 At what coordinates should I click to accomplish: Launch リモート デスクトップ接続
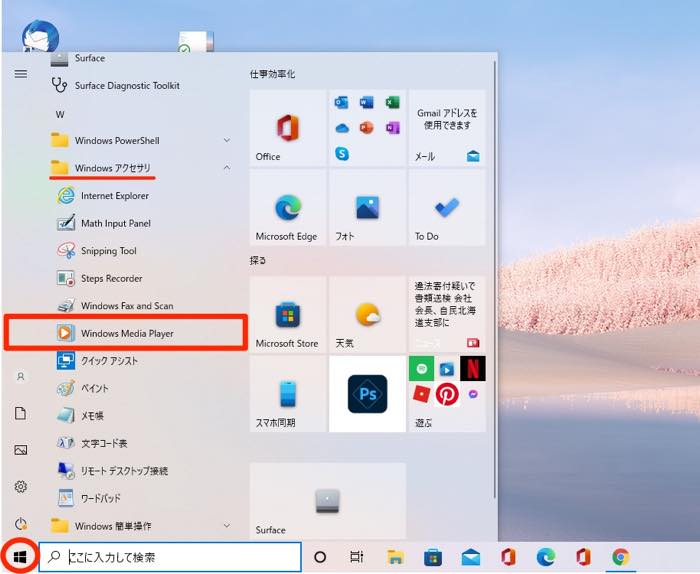(x=126, y=471)
